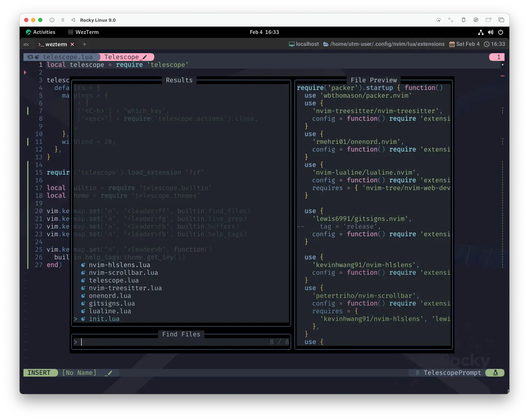
Task: Click line number 27 in gutter
Action: point(38,265)
